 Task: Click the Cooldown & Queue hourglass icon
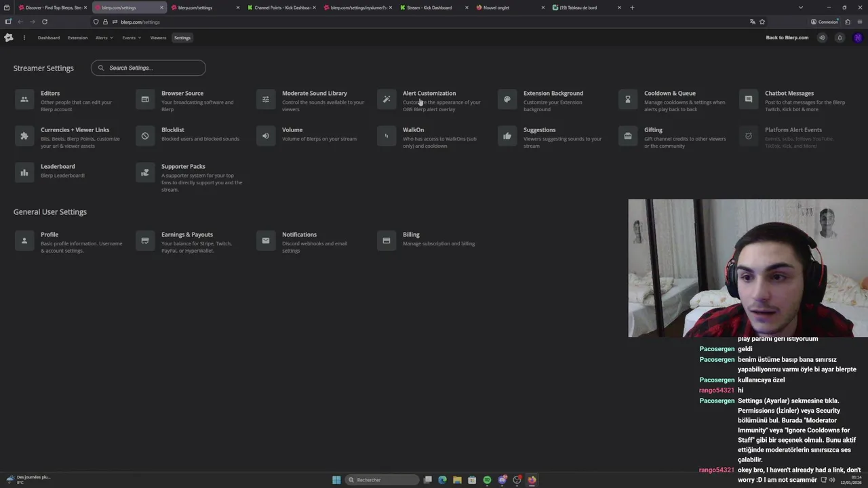(628, 100)
